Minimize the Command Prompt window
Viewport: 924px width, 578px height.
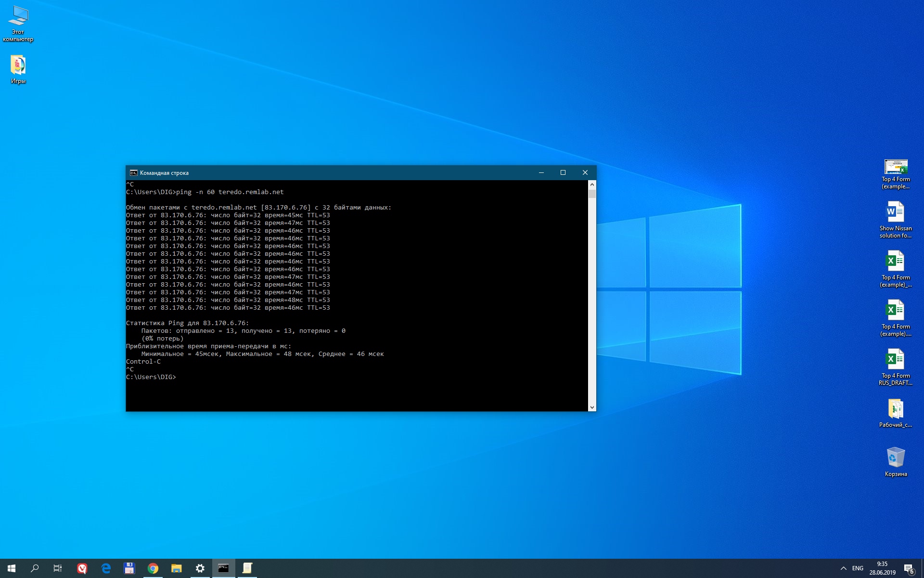click(x=541, y=172)
